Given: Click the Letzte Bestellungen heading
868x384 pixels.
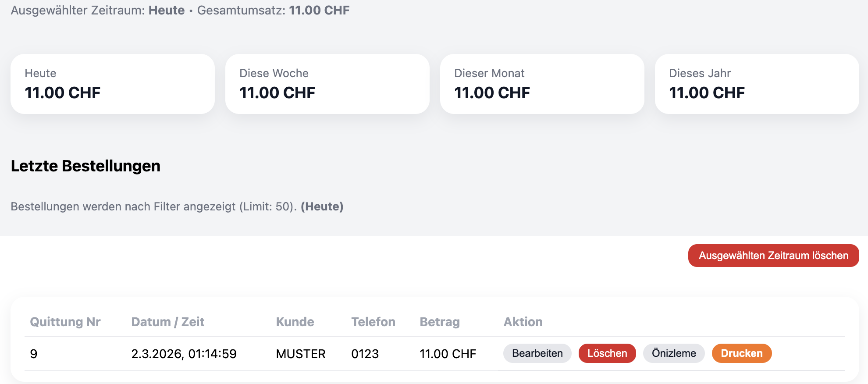Looking at the screenshot, I should tap(85, 166).
